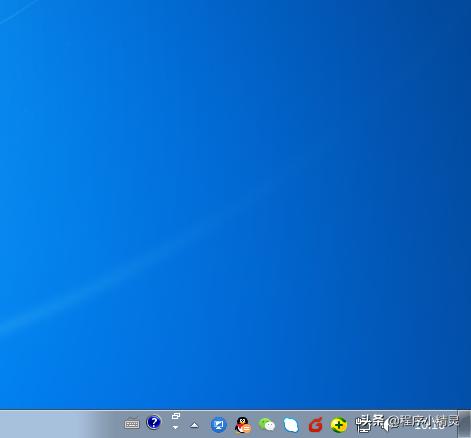Open the blue monitor tray icon
Image resolution: width=471 pixels, height=438 pixels.
(219, 425)
